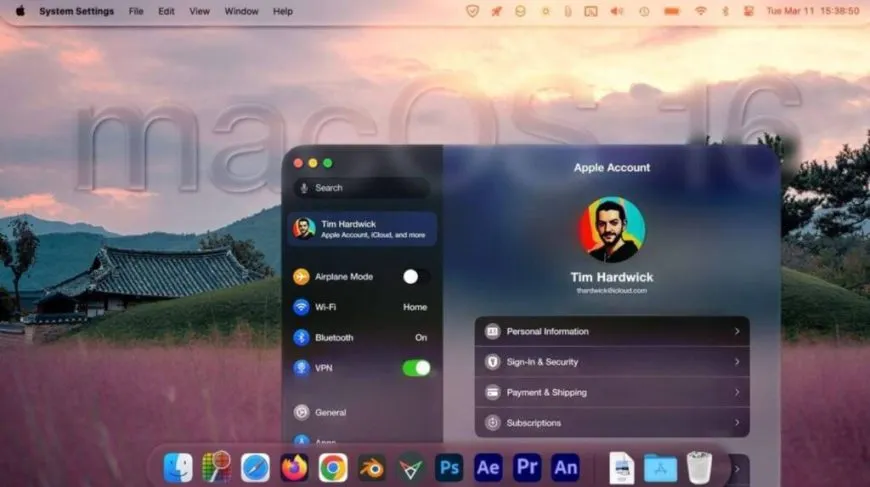
Task: Click the VPN globe icon
Action: (301, 368)
